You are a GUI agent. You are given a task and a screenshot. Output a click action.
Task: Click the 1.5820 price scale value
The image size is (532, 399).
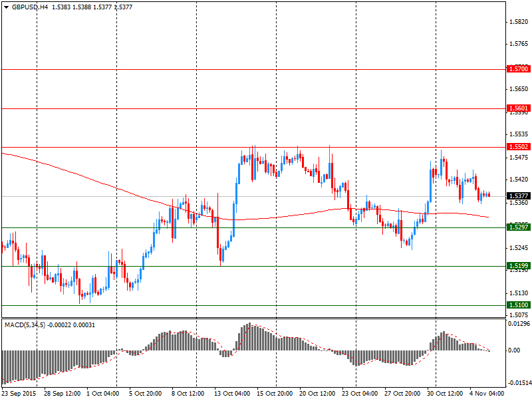click(519, 22)
